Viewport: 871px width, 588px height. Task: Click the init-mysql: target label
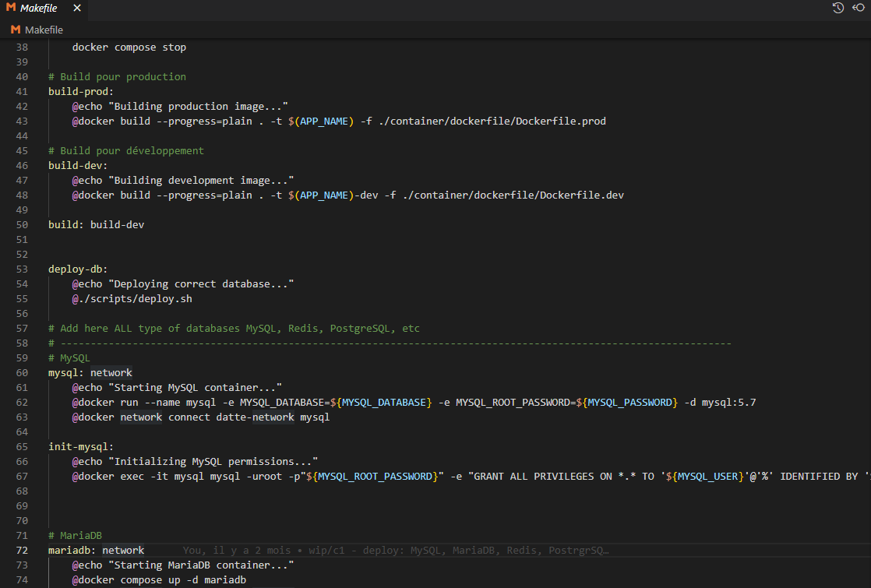(81, 446)
